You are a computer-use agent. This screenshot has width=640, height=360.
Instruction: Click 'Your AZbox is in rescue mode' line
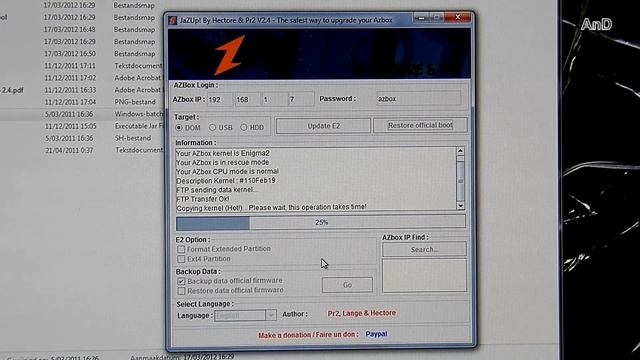(x=222, y=162)
